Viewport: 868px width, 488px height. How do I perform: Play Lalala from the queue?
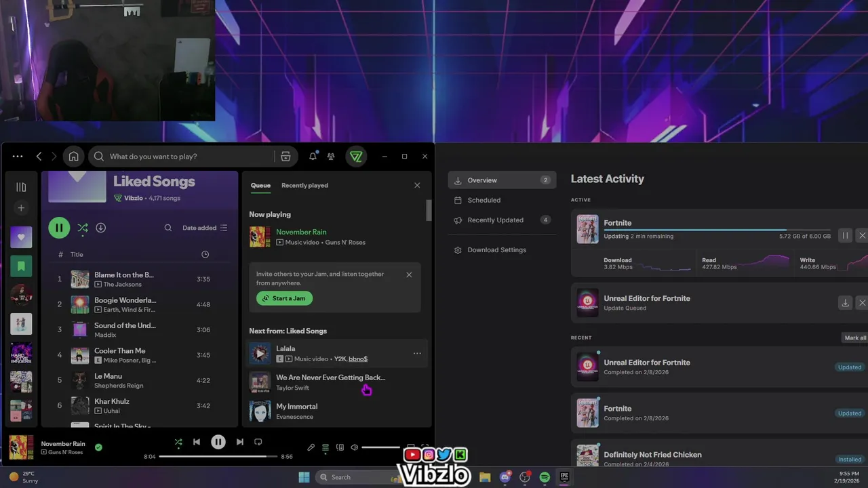[260, 353]
